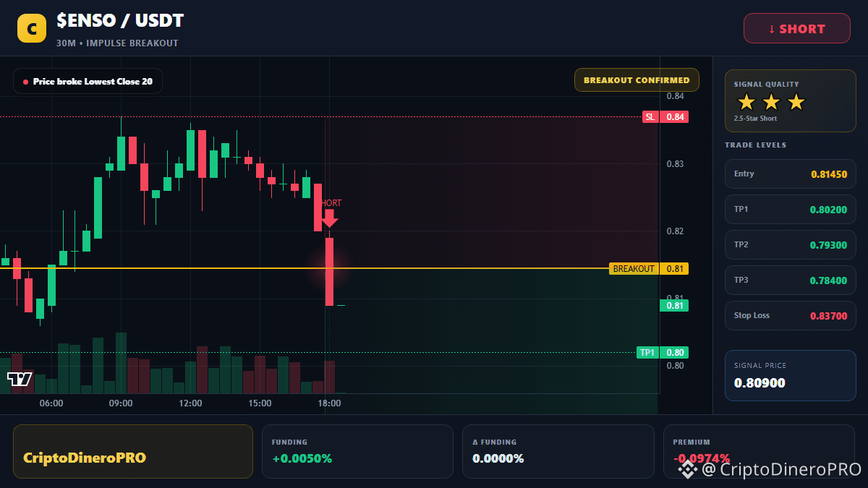Click the 0.83 price axis label
This screenshot has width=868, height=488.
(675, 164)
